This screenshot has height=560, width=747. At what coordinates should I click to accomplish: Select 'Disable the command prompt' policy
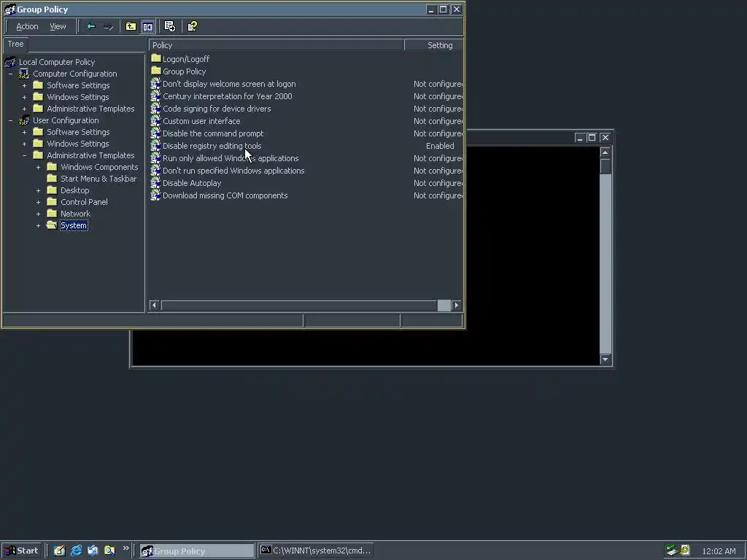point(213,133)
